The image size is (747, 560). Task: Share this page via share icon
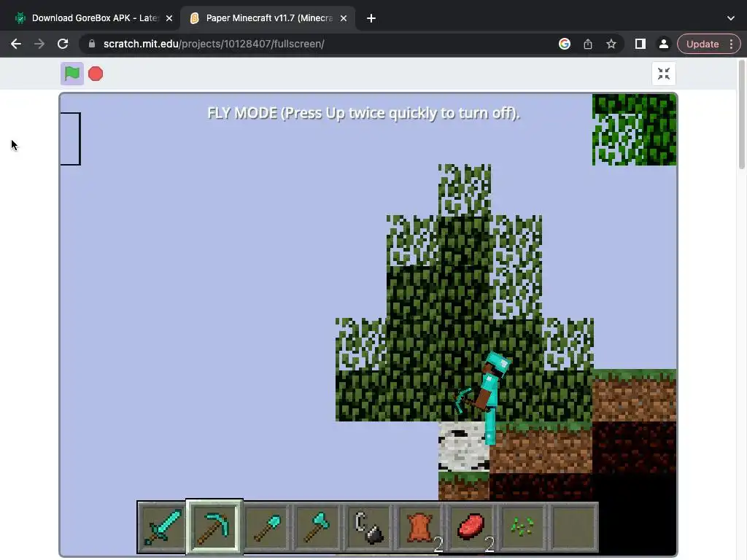point(588,44)
